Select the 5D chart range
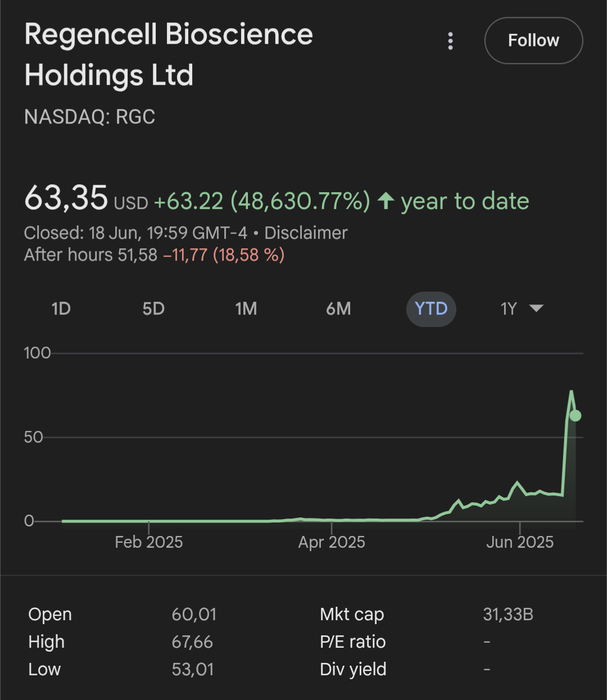Screen dimensions: 607x700 [x=153, y=308]
